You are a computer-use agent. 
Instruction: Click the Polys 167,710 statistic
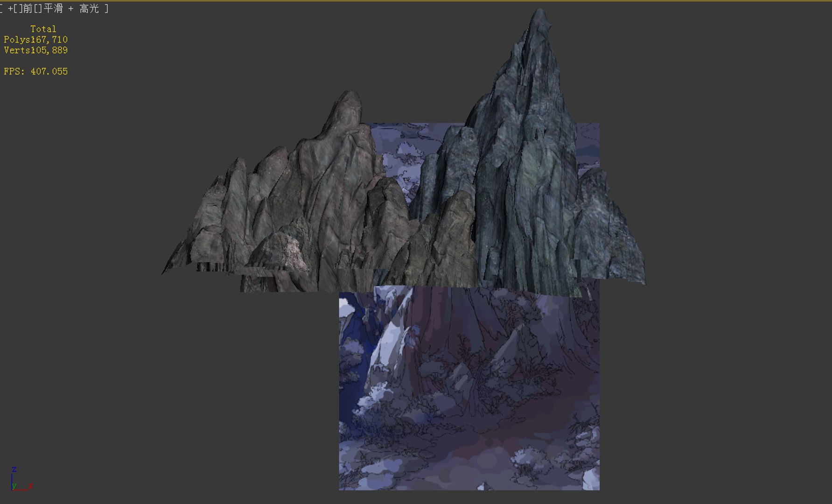point(36,40)
